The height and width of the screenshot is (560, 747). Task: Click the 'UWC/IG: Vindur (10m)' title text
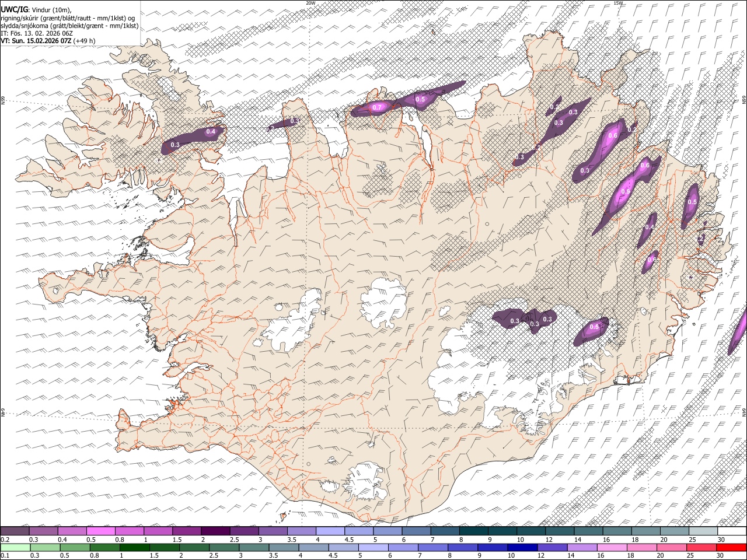click(36, 10)
